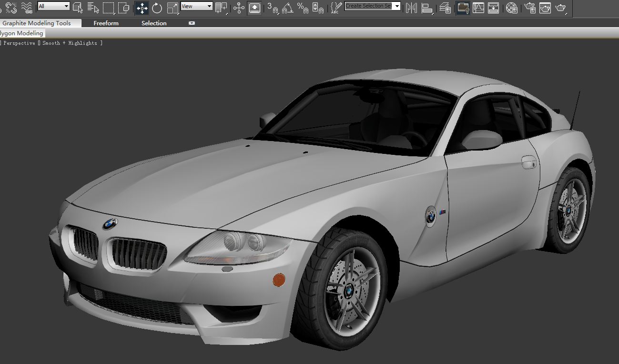Click the Align tool icon
Screen dimensions: 619x364
tap(427, 7)
